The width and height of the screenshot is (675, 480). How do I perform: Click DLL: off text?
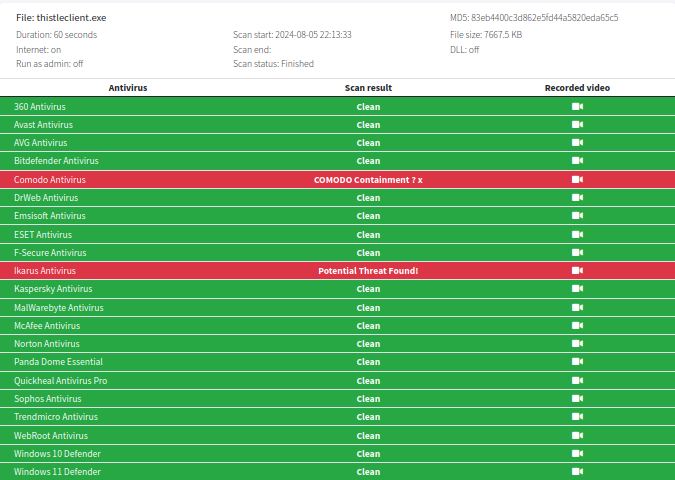pos(464,50)
